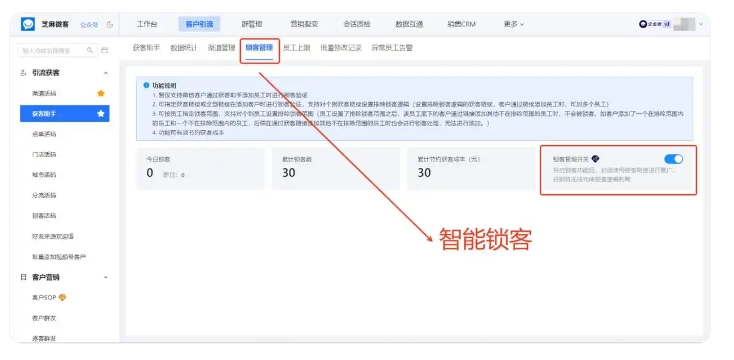Click the 客户营销 section icon
The image size is (734, 360).
click(x=23, y=277)
